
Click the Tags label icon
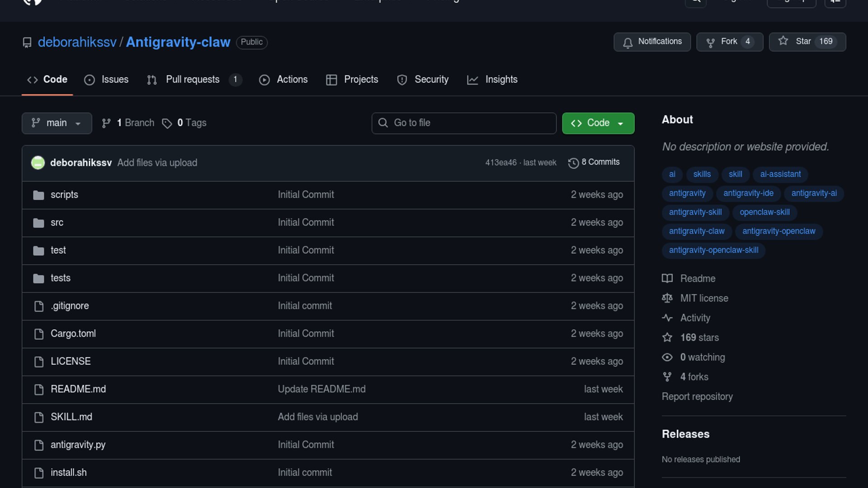pyautogui.click(x=167, y=123)
